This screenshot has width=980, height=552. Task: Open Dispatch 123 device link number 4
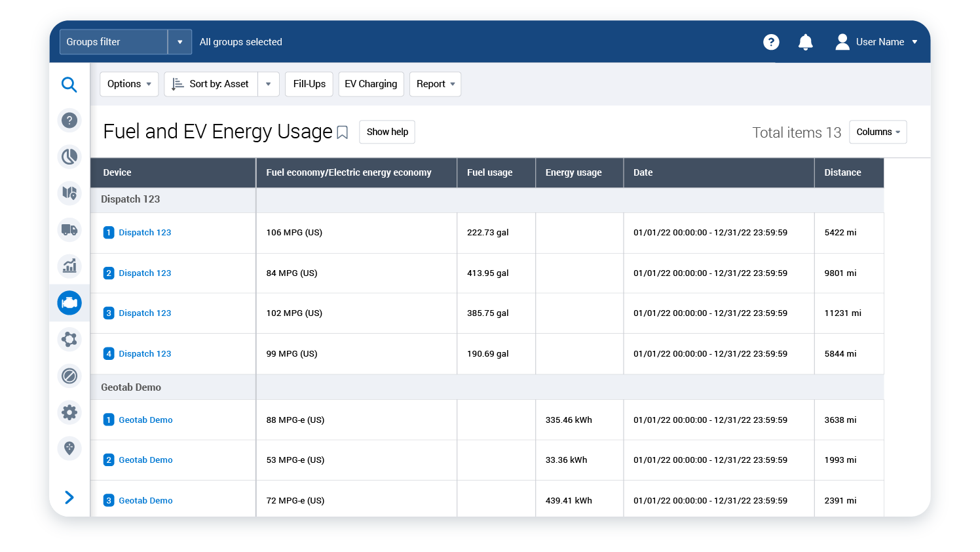tap(145, 354)
